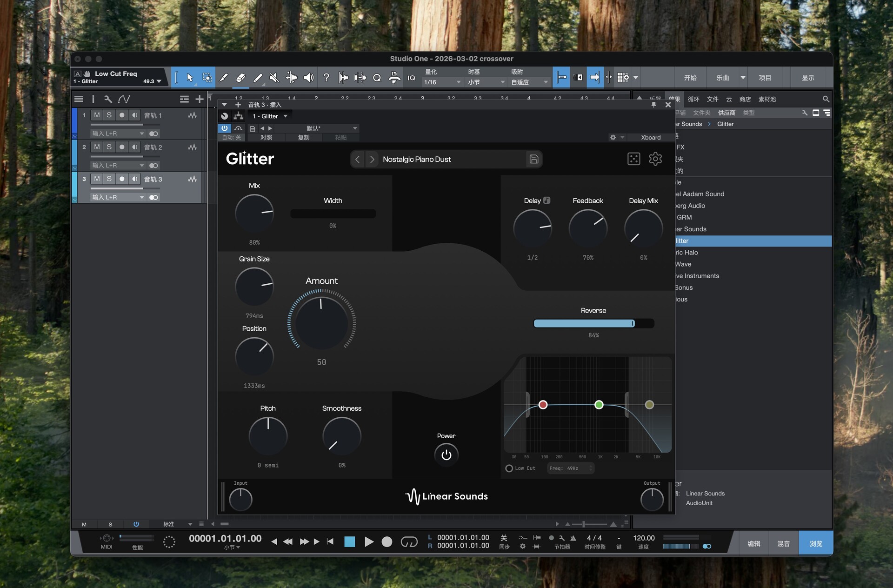Image resolution: width=893 pixels, height=588 pixels.
Task: Select the Mute tool icon
Action: [274, 78]
